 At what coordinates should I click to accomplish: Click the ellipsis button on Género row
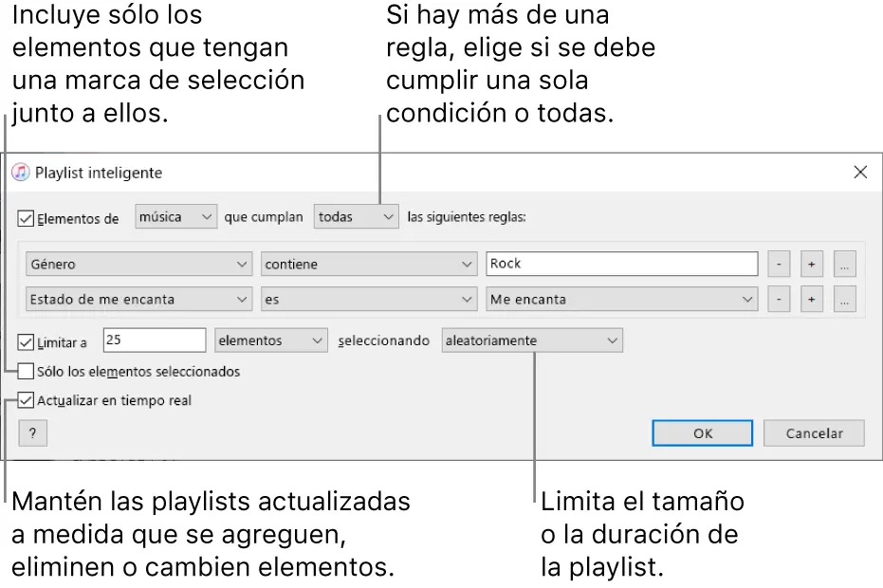tap(845, 265)
